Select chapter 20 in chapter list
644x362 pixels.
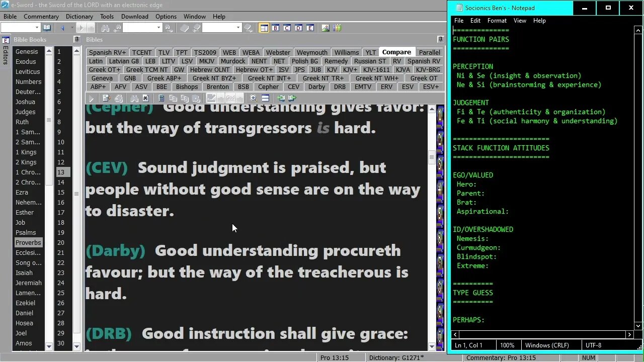pyautogui.click(x=60, y=242)
